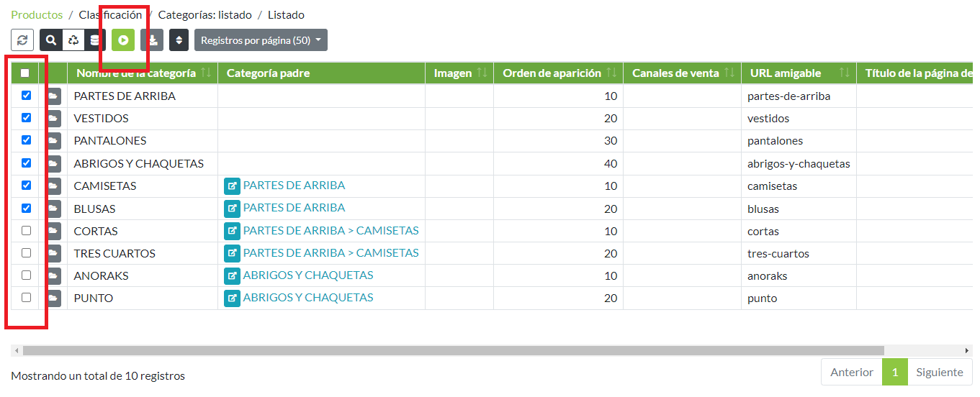The width and height of the screenshot is (980, 397).
Task: Open ABRIGOS Y CHAQUETAS link in ANORAKS row
Action: click(308, 275)
